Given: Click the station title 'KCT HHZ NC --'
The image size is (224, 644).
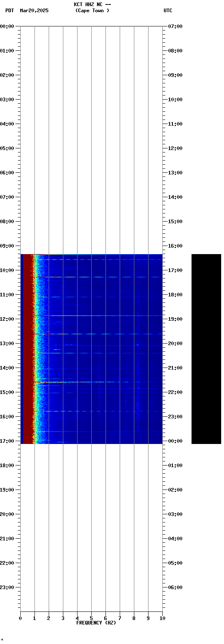Looking at the screenshot, I should tap(92, 4).
